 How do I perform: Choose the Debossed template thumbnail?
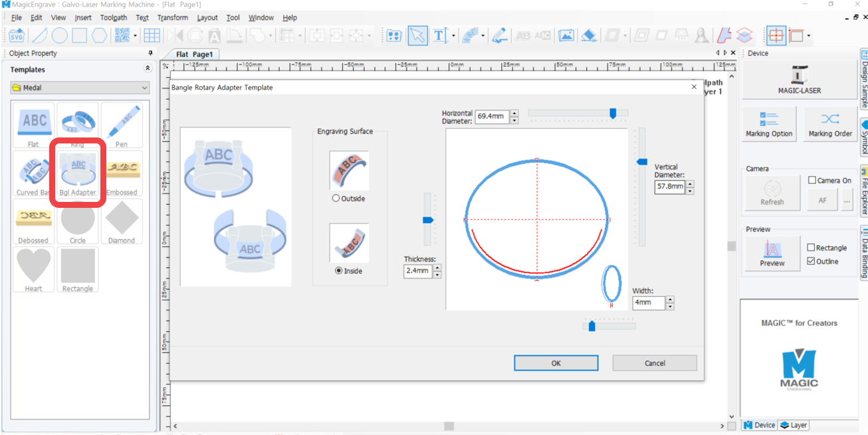tap(33, 221)
